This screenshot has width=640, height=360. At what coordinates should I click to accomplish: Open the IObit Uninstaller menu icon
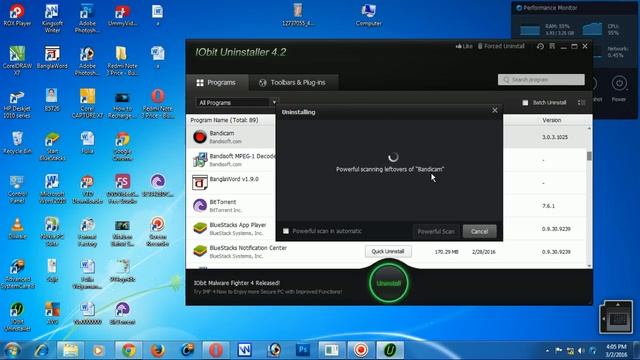[x=552, y=46]
